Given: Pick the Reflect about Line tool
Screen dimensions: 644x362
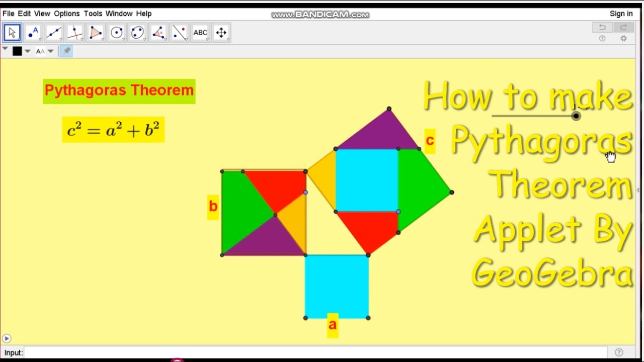Looking at the screenshot, I should point(180,33).
